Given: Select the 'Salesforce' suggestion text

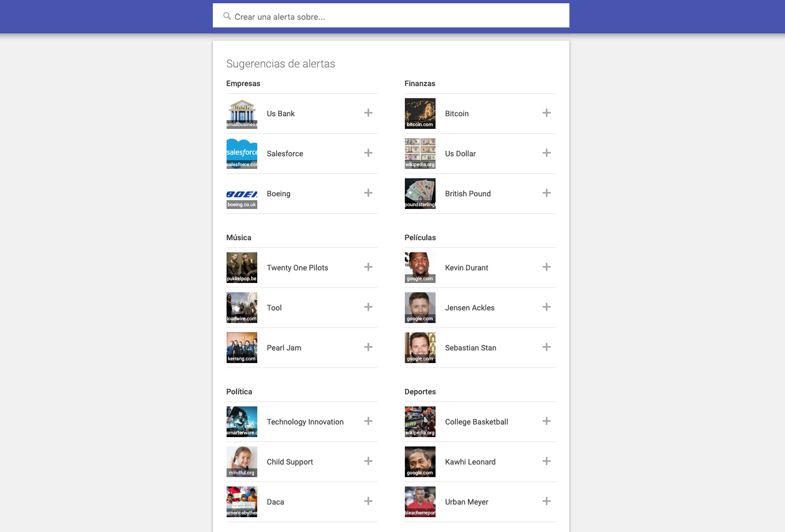Looking at the screenshot, I should [x=285, y=154].
